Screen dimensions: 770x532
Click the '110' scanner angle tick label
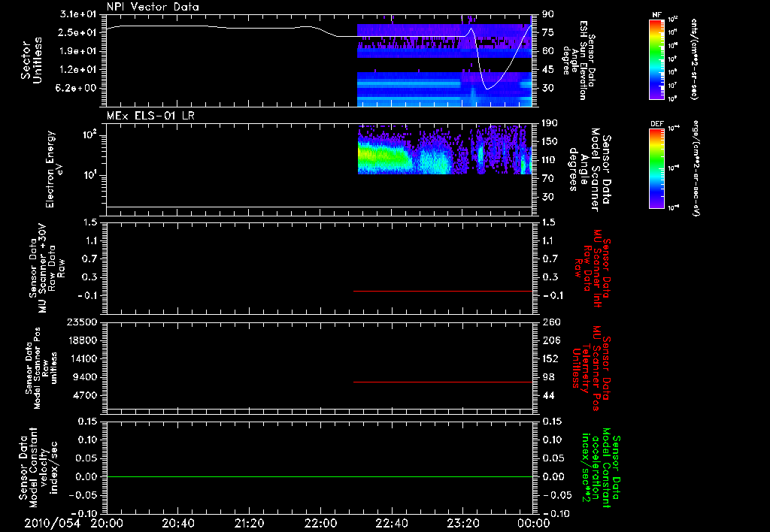(550, 160)
